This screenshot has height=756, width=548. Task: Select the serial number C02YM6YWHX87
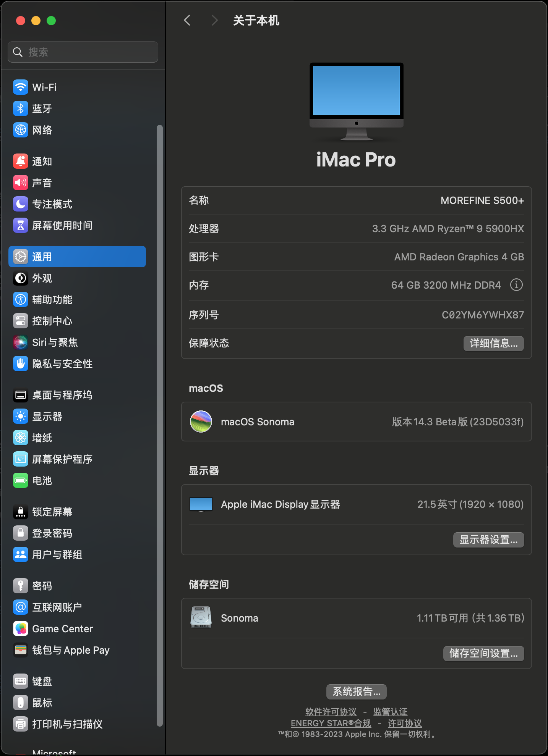click(483, 315)
